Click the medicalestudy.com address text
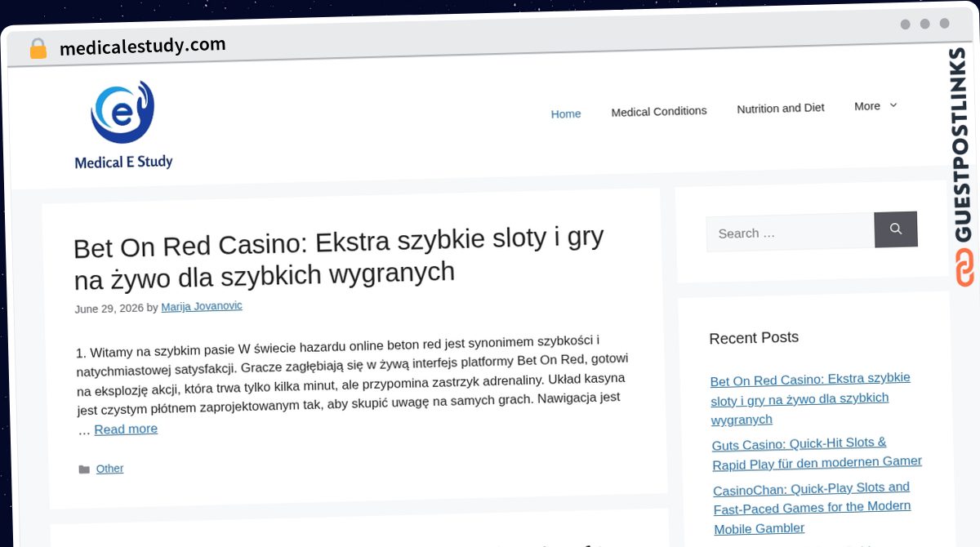980x547 pixels. pos(143,47)
